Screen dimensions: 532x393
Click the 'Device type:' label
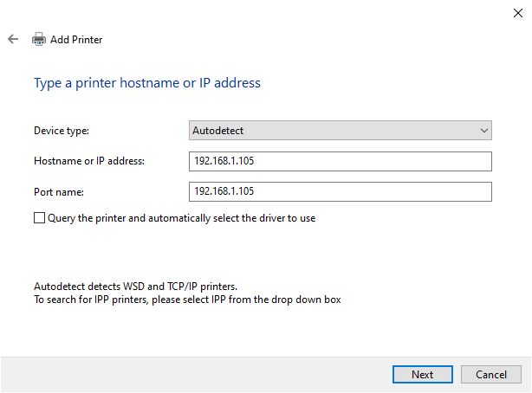point(62,131)
